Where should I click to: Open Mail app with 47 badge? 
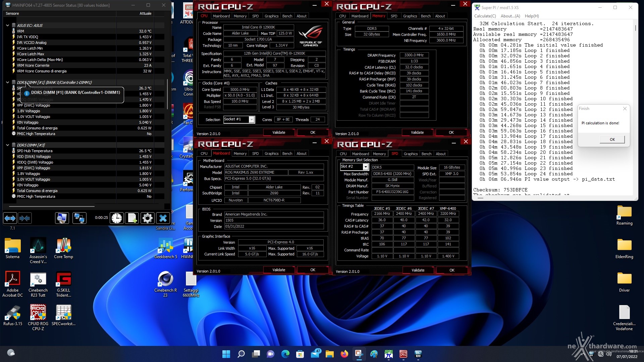315,354
